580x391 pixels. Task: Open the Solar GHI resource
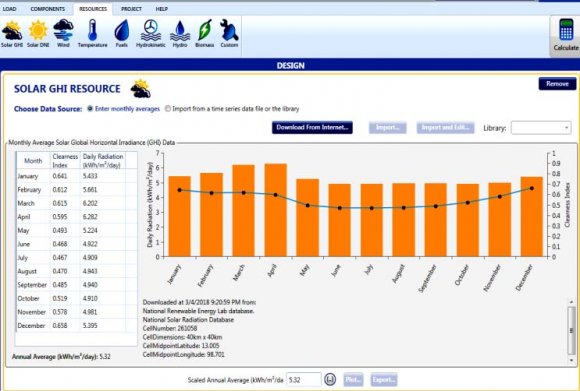tap(12, 34)
